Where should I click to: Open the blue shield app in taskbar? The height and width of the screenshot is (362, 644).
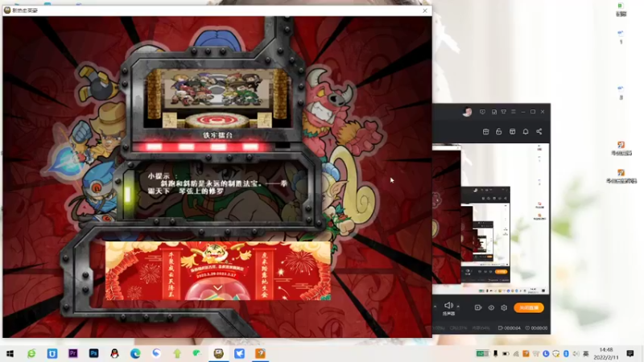pyautogui.click(x=52, y=353)
